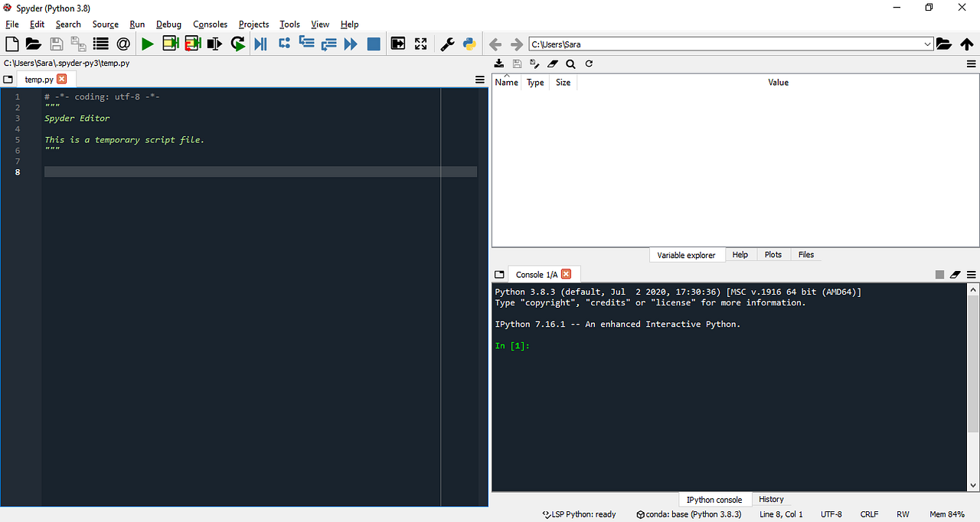Open the IPython console options menu

971,274
